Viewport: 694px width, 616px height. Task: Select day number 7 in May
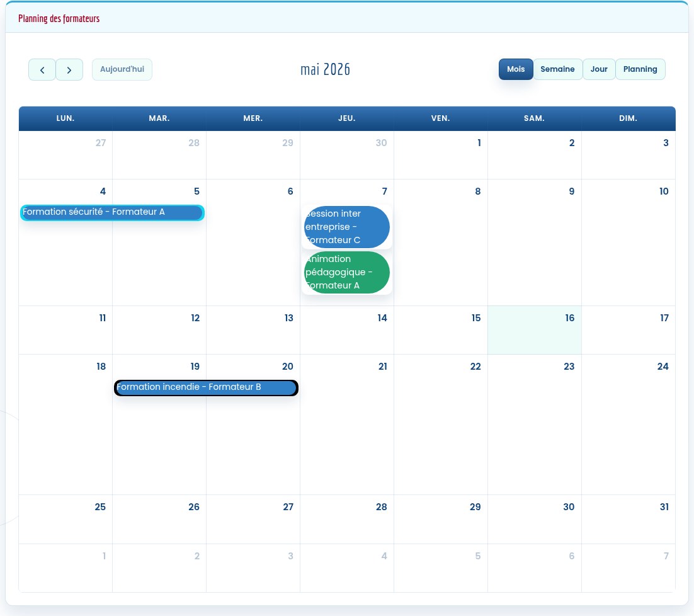click(384, 191)
